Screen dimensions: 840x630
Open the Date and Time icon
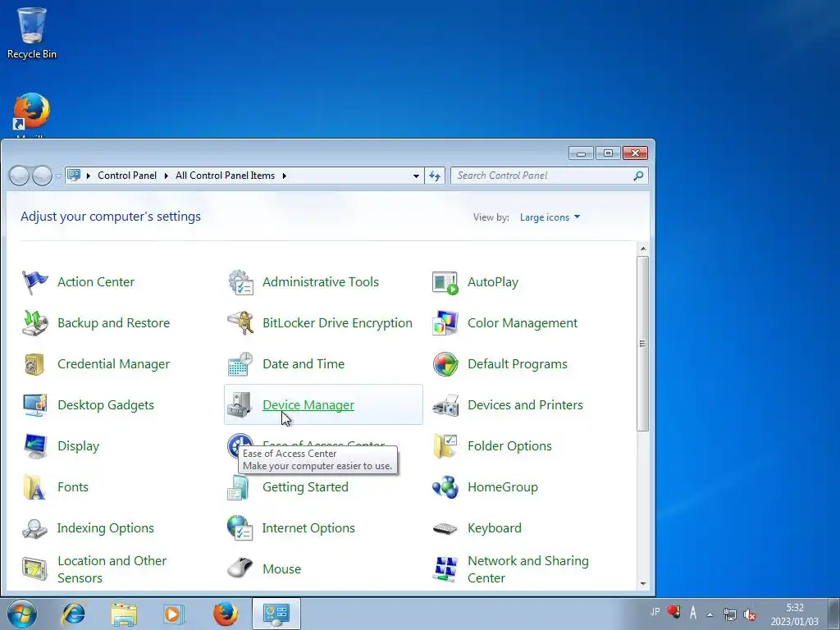click(x=240, y=364)
